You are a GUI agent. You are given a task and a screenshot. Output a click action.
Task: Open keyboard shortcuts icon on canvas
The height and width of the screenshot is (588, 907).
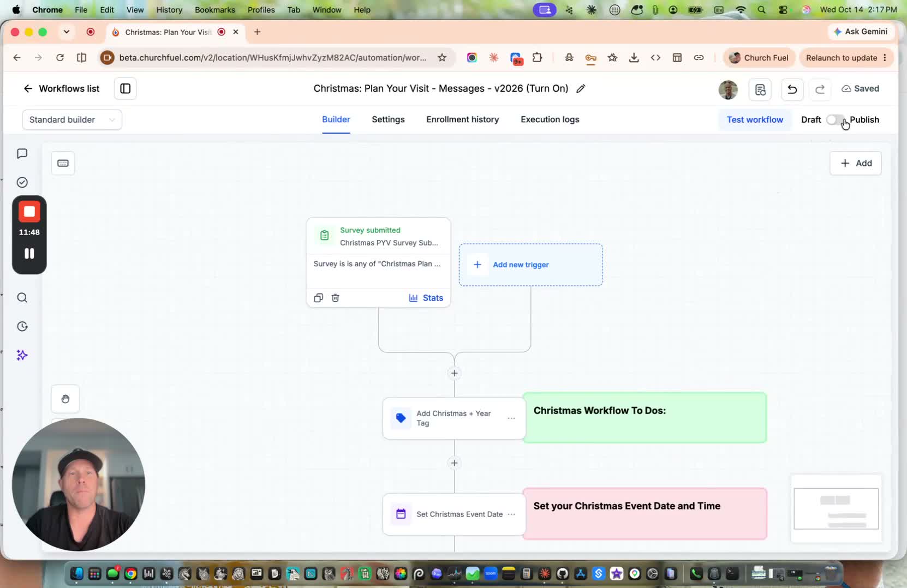coord(63,163)
